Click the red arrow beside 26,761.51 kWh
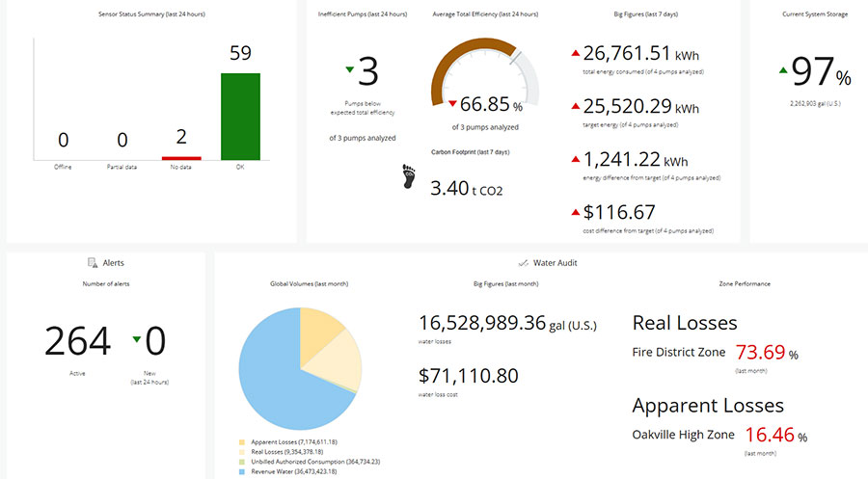The height and width of the screenshot is (479, 868). pos(576,52)
